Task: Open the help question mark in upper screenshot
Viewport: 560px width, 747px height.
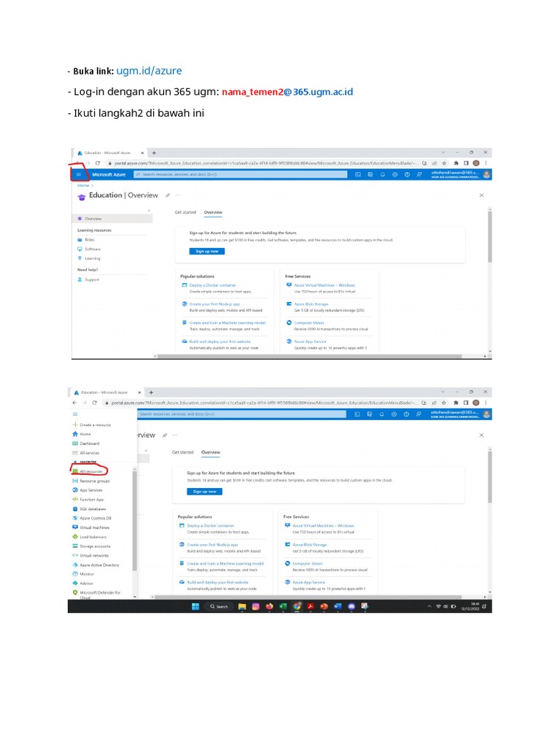Action: (x=407, y=174)
